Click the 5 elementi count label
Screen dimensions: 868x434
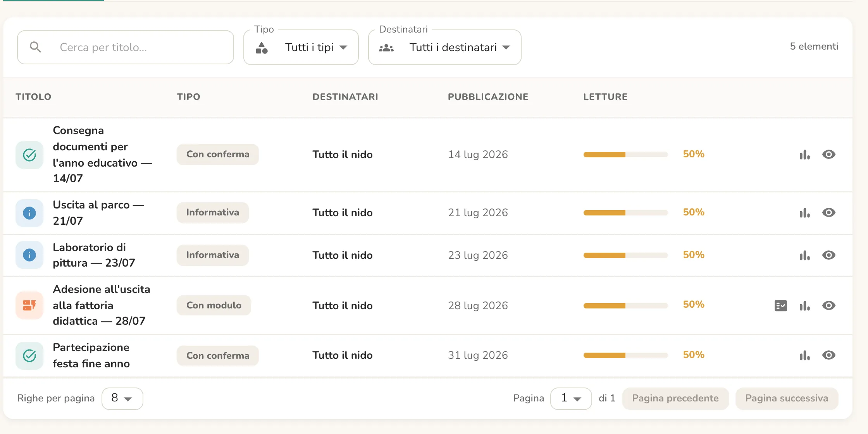(x=814, y=46)
